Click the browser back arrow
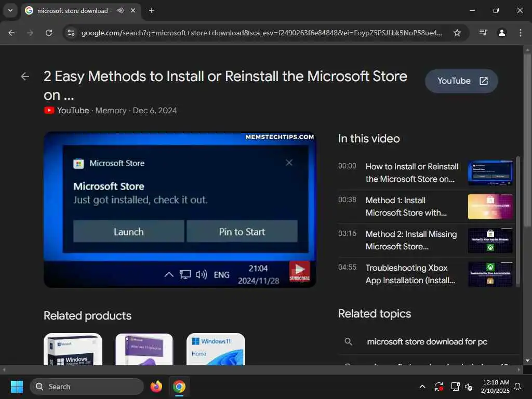This screenshot has height=399, width=532. pos(11,33)
